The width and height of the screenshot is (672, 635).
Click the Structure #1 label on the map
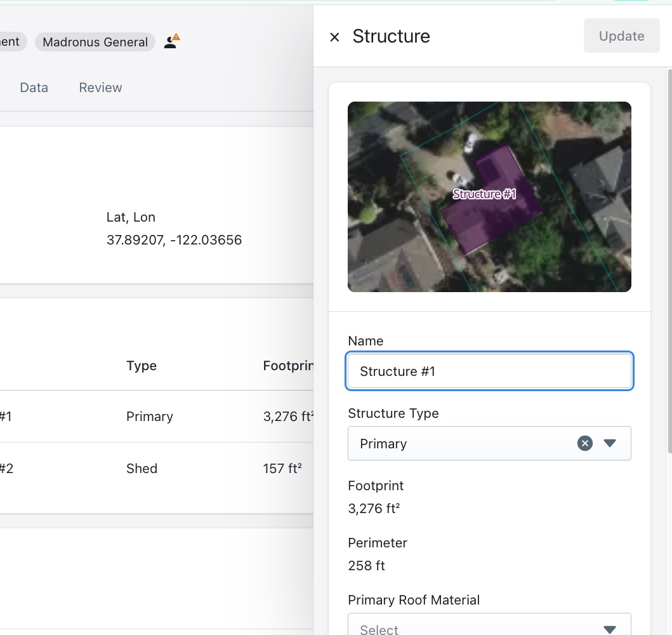[484, 194]
